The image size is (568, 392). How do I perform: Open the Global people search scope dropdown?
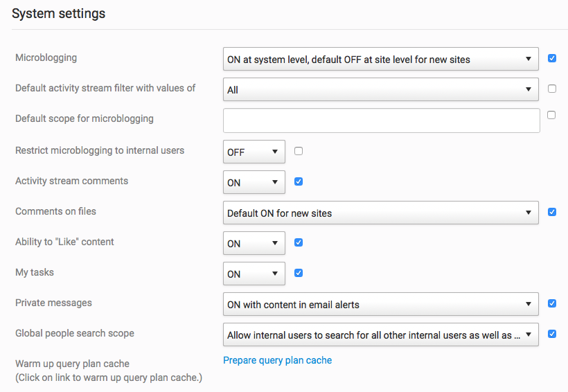pyautogui.click(x=380, y=335)
